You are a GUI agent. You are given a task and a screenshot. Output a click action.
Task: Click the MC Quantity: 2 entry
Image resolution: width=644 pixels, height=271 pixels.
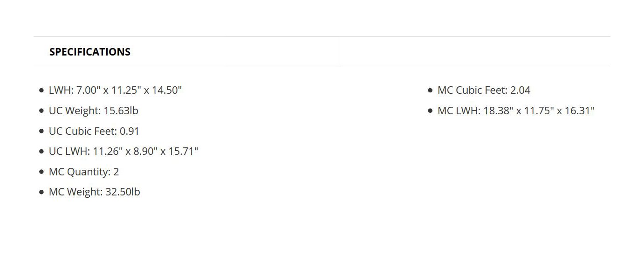84,172
